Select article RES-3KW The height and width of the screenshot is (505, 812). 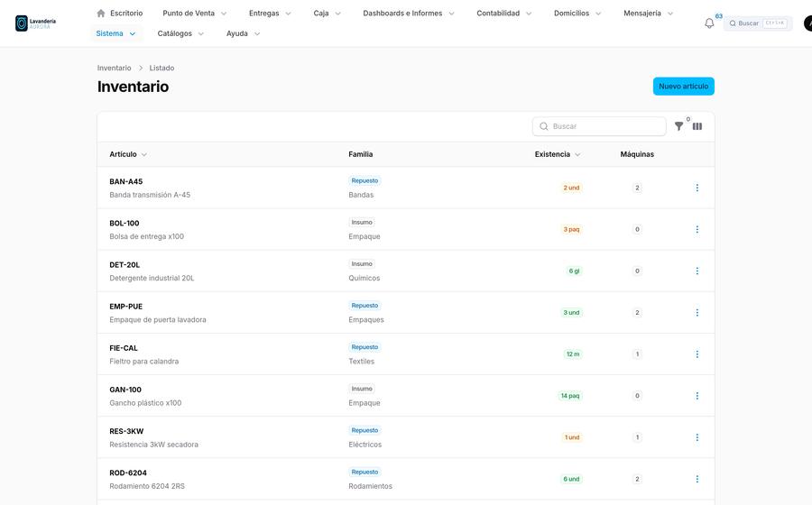click(x=126, y=432)
